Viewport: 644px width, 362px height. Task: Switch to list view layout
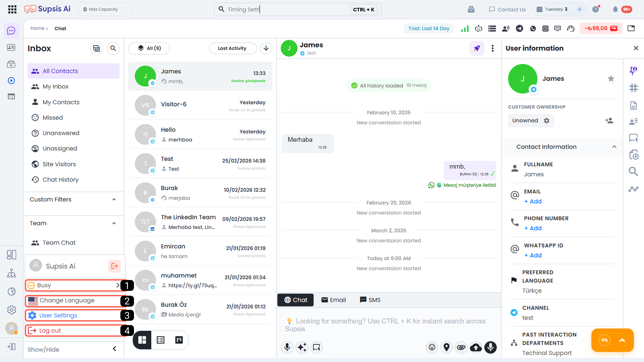pyautogui.click(x=161, y=340)
